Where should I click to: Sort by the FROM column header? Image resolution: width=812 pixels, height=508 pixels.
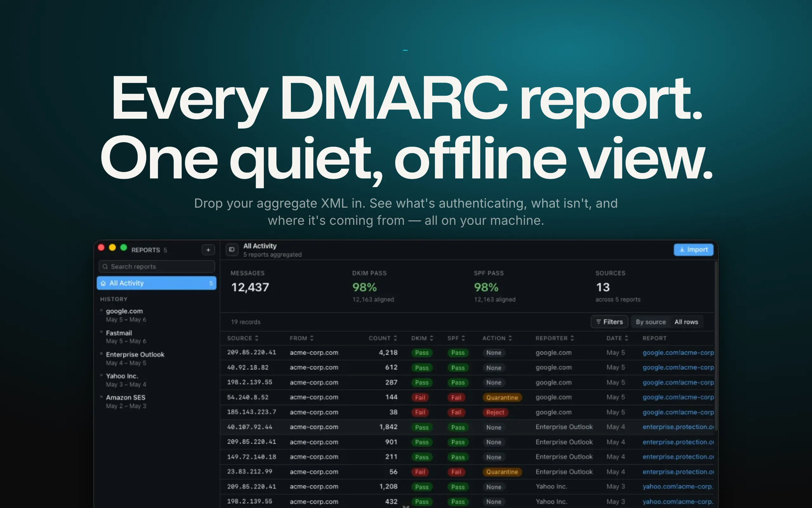tap(302, 338)
